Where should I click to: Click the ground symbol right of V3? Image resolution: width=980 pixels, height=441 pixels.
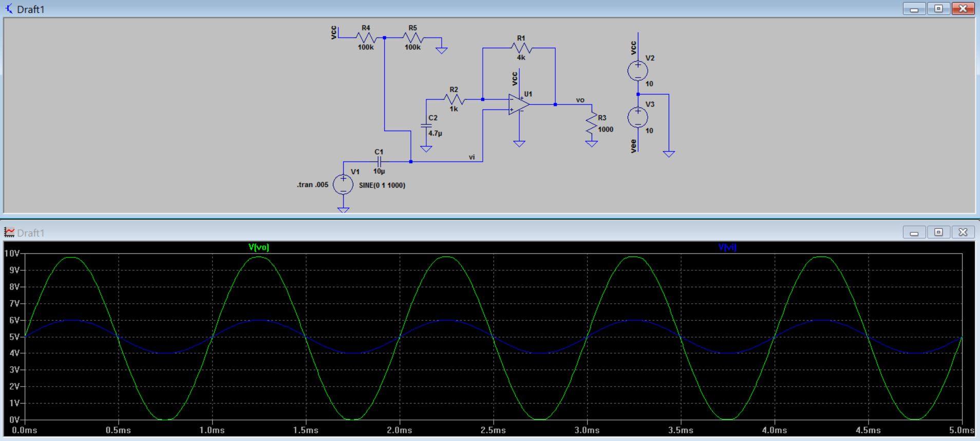point(669,154)
